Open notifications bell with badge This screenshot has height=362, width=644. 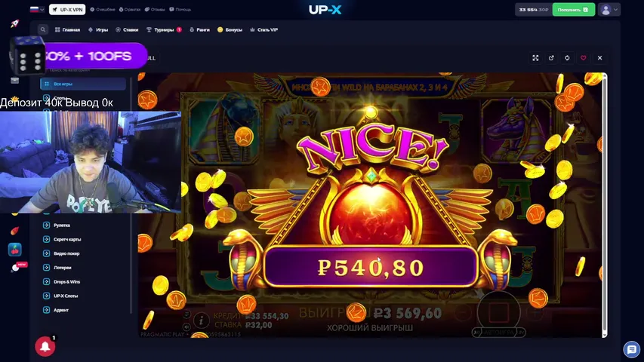click(45, 346)
